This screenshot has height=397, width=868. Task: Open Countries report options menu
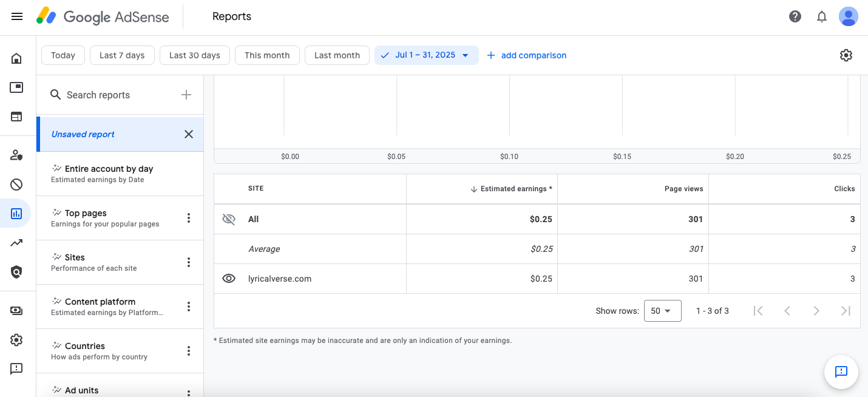189,351
